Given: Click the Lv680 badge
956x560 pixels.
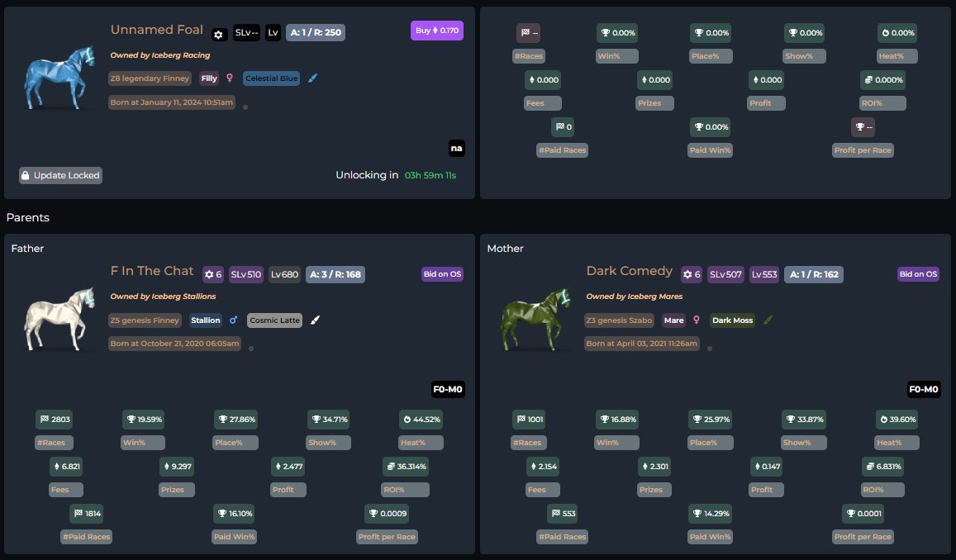Looking at the screenshot, I should tap(285, 274).
